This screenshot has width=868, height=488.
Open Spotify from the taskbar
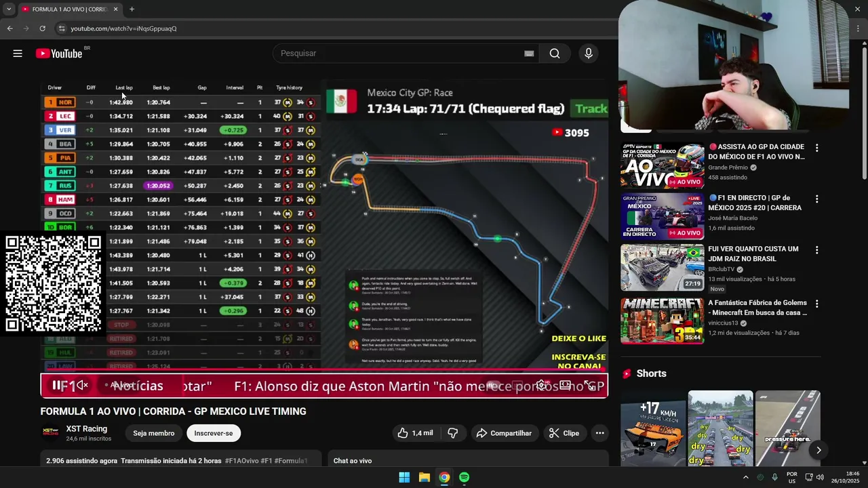coord(464,477)
